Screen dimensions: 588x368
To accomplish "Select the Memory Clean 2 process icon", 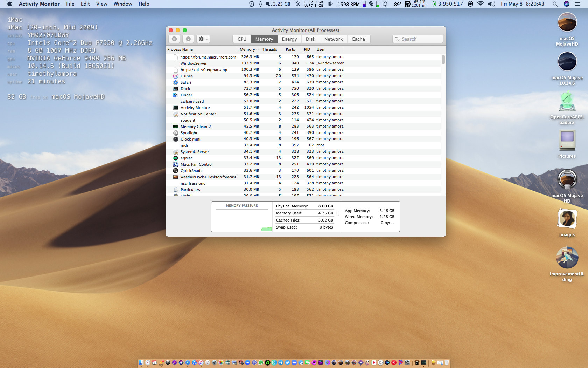I will [176, 127].
